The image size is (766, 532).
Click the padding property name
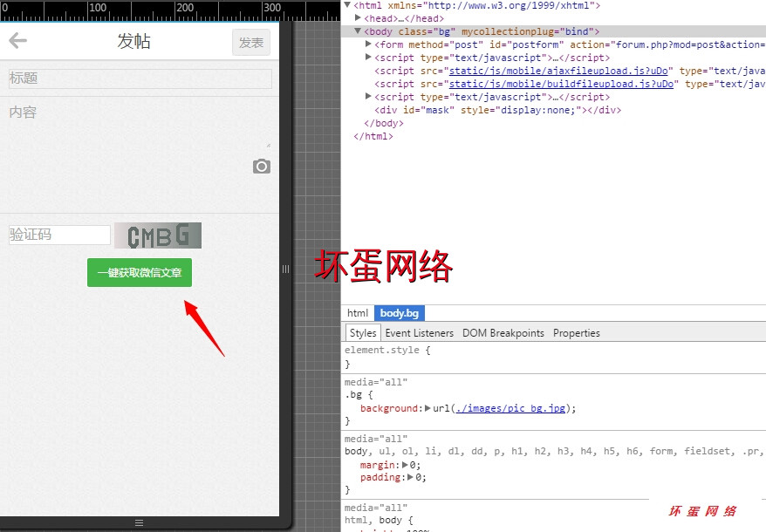381,477
